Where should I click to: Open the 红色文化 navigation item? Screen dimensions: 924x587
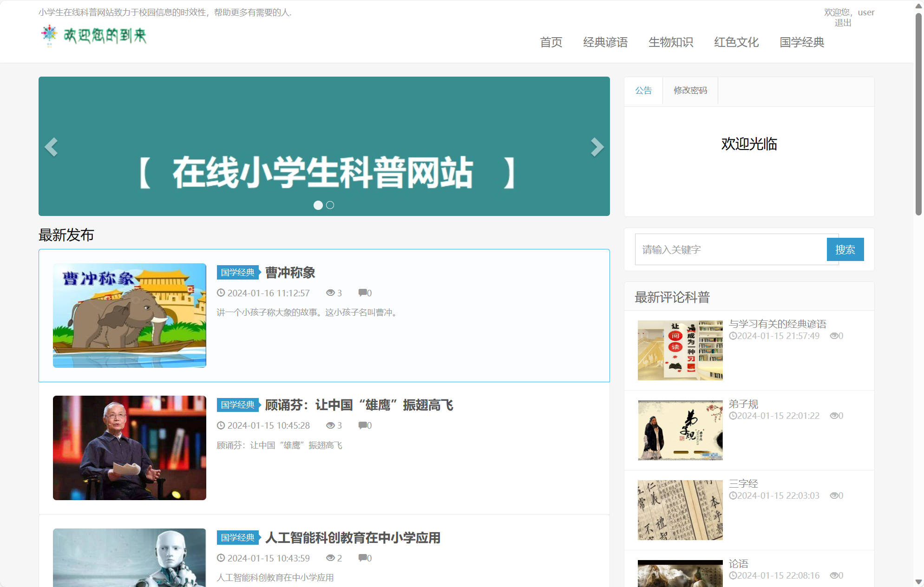[x=736, y=42]
